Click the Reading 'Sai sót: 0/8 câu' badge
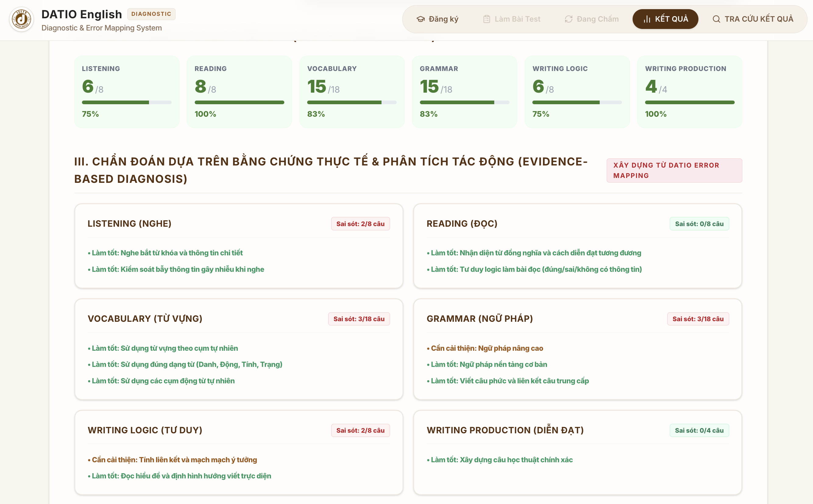The image size is (813, 504). point(699,224)
